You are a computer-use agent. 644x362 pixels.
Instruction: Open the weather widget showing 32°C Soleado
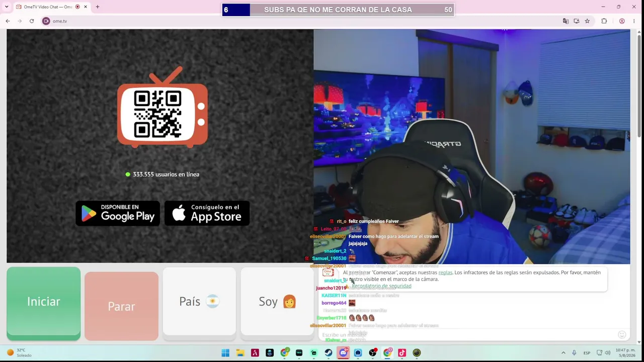[x=19, y=353]
